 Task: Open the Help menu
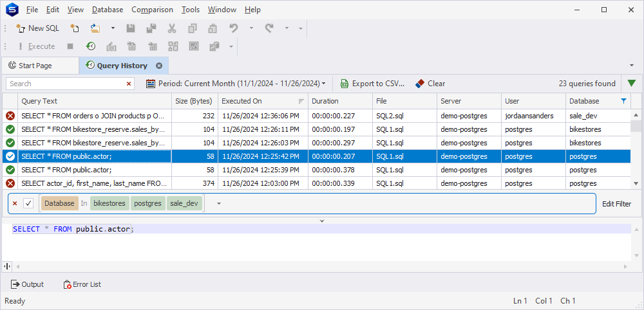[252, 10]
